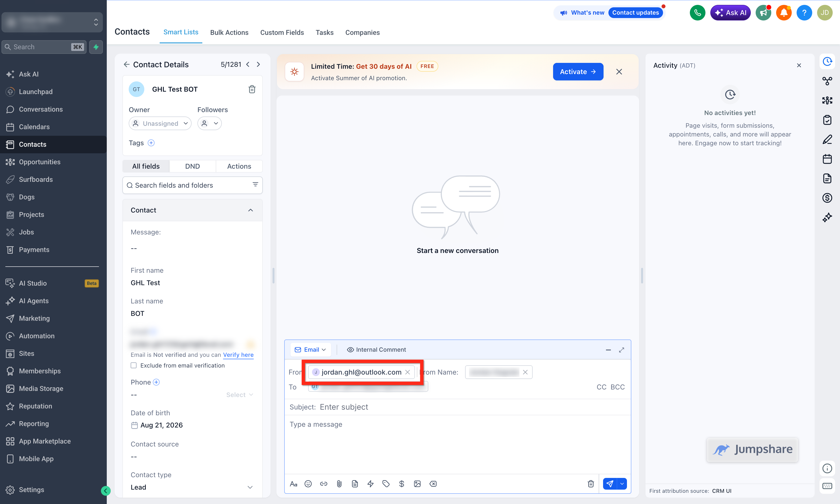Screen dimensions: 840x504
Task: Open the Email channel dropdown in composer
Action: (x=311, y=350)
